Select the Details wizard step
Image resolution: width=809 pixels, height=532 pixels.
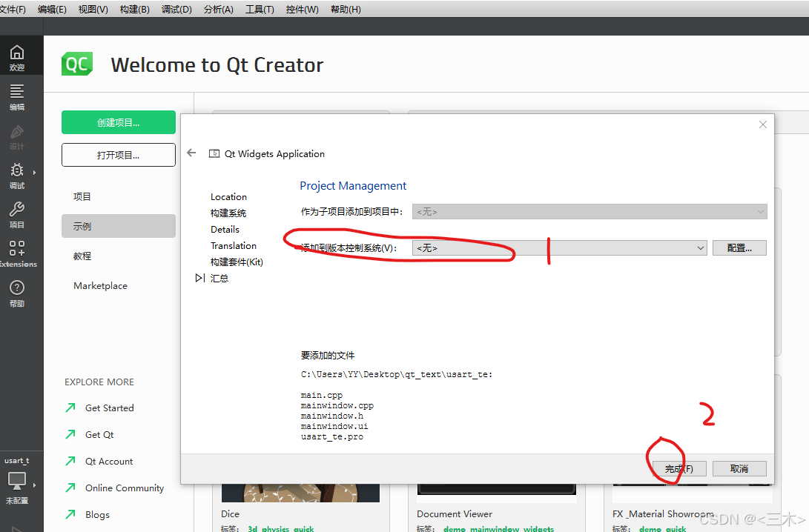tap(225, 230)
